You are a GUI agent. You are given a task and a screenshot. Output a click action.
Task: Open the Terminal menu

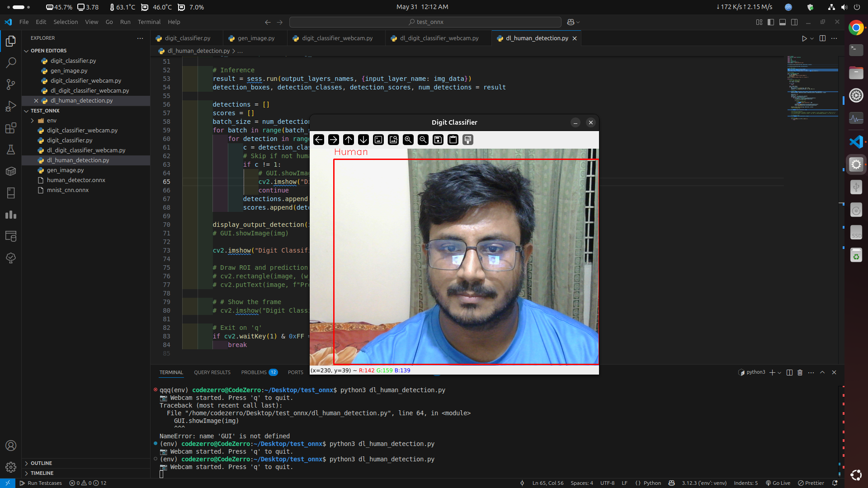tap(149, 22)
